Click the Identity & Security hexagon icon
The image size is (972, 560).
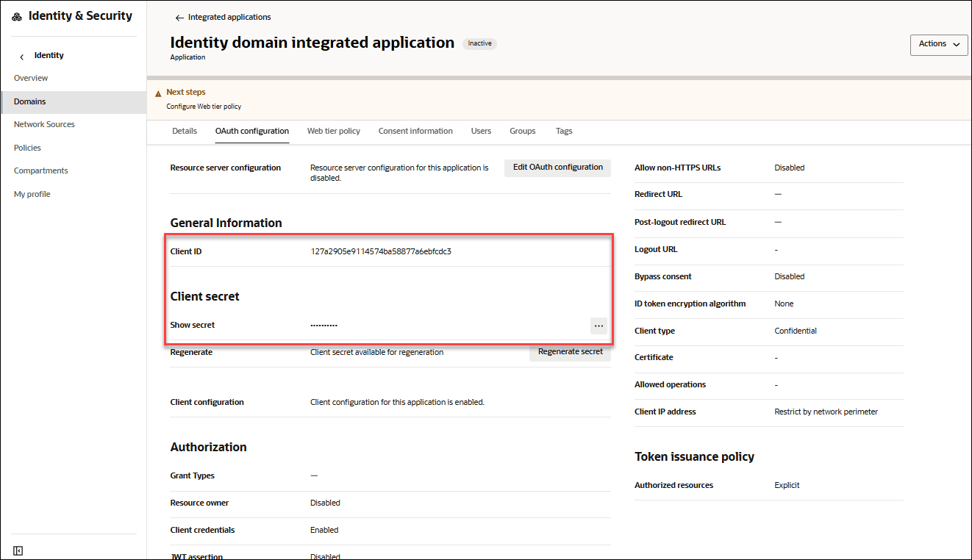click(x=16, y=15)
